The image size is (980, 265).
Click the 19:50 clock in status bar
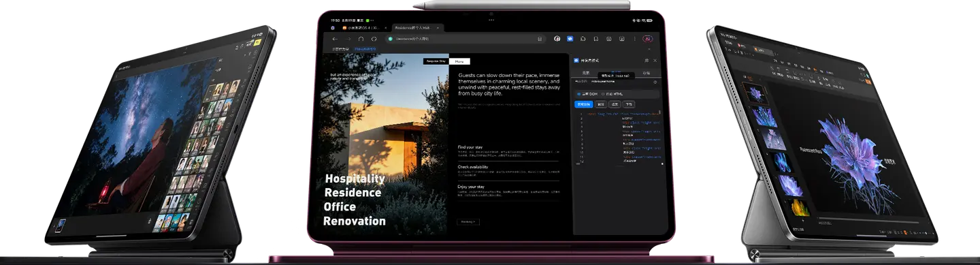tap(335, 20)
